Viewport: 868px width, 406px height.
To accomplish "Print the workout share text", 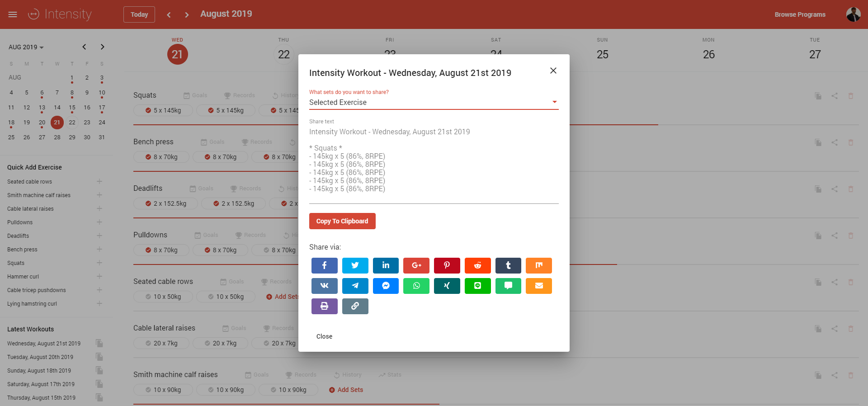I will point(324,306).
